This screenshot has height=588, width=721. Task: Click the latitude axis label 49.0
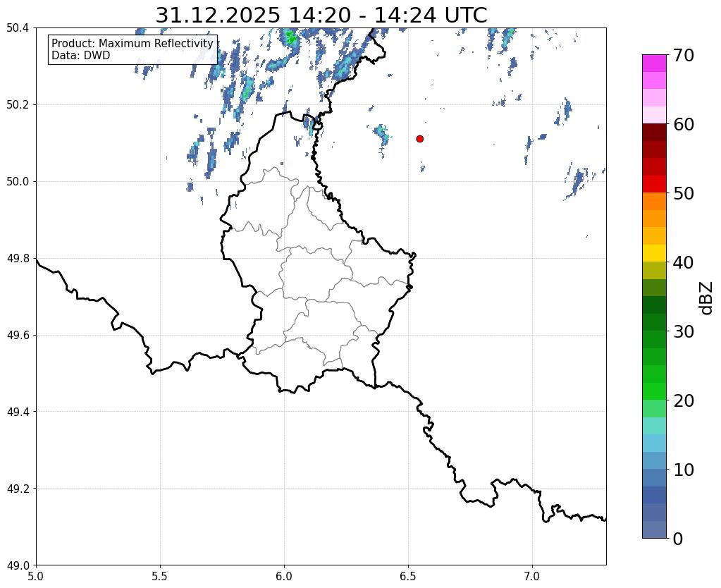[x=18, y=565]
